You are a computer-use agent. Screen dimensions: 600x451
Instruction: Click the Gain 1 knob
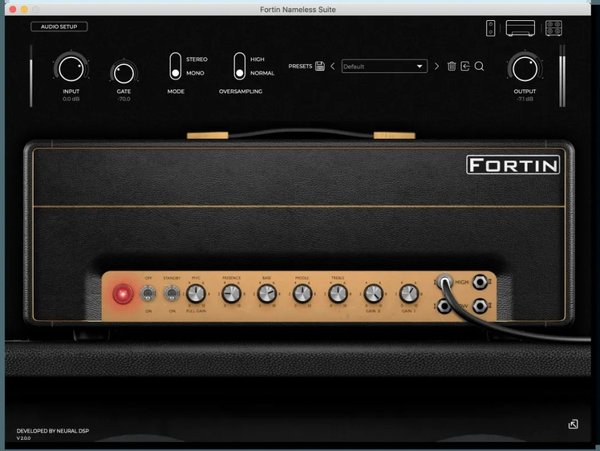409,294
